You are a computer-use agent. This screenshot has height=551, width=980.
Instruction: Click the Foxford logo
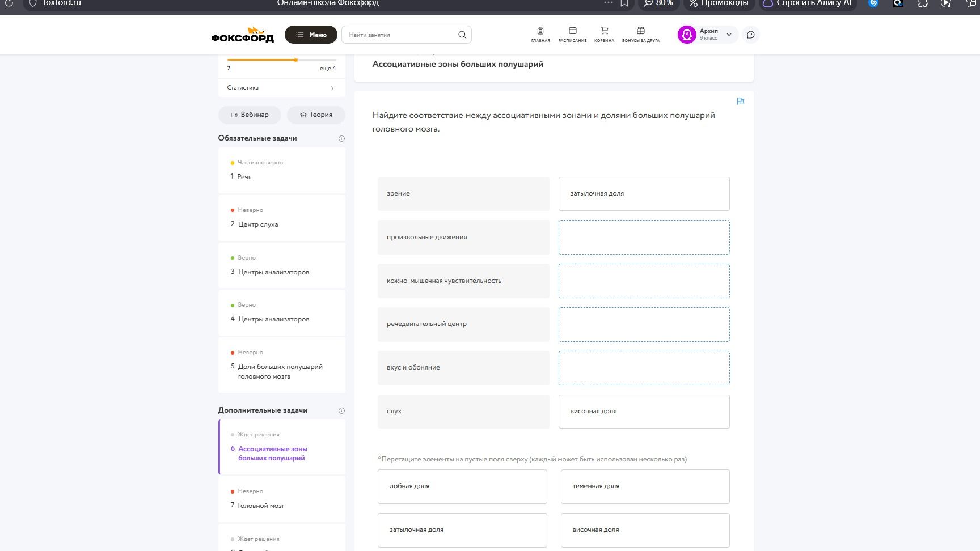(242, 35)
